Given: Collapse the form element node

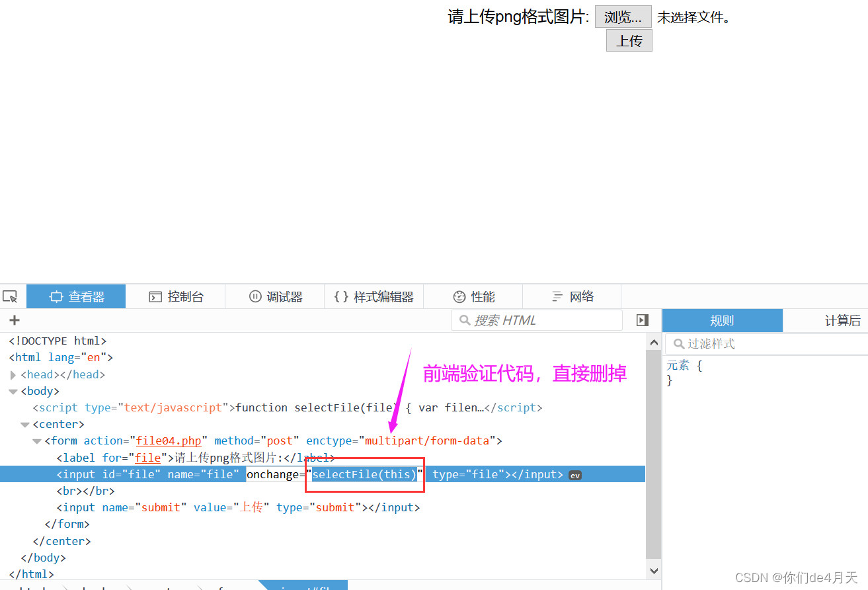Looking at the screenshot, I should (x=37, y=441).
